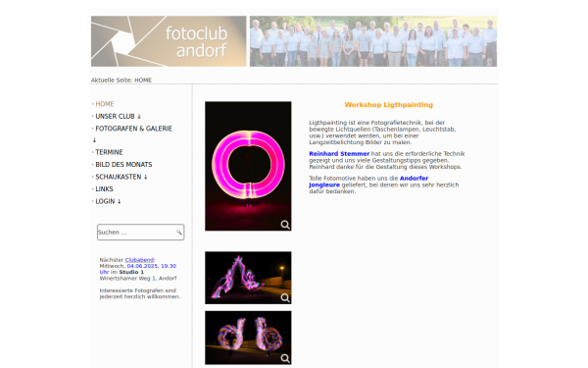
Task: Expand the SCHAUKASTEN submenu
Action: (122, 177)
